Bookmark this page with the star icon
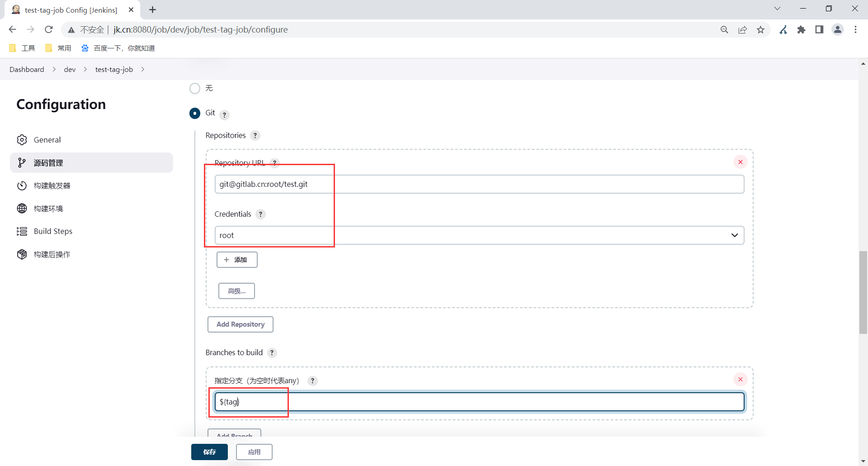The image size is (868, 466). coord(761,29)
